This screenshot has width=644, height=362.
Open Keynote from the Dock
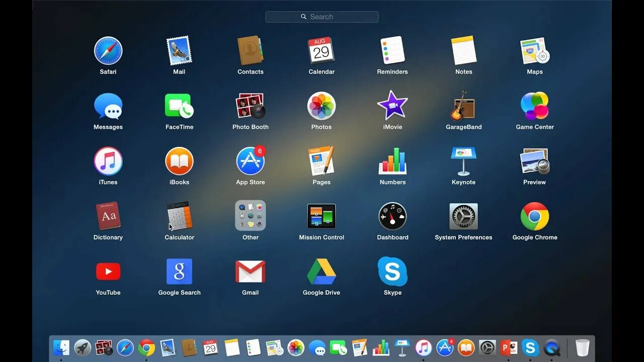[403, 347]
